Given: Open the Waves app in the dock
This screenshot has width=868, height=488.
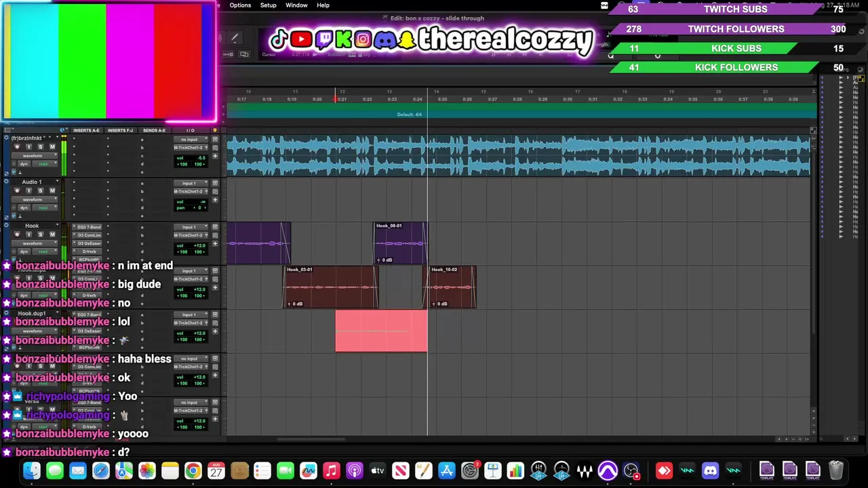Looking at the screenshot, I should (585, 470).
